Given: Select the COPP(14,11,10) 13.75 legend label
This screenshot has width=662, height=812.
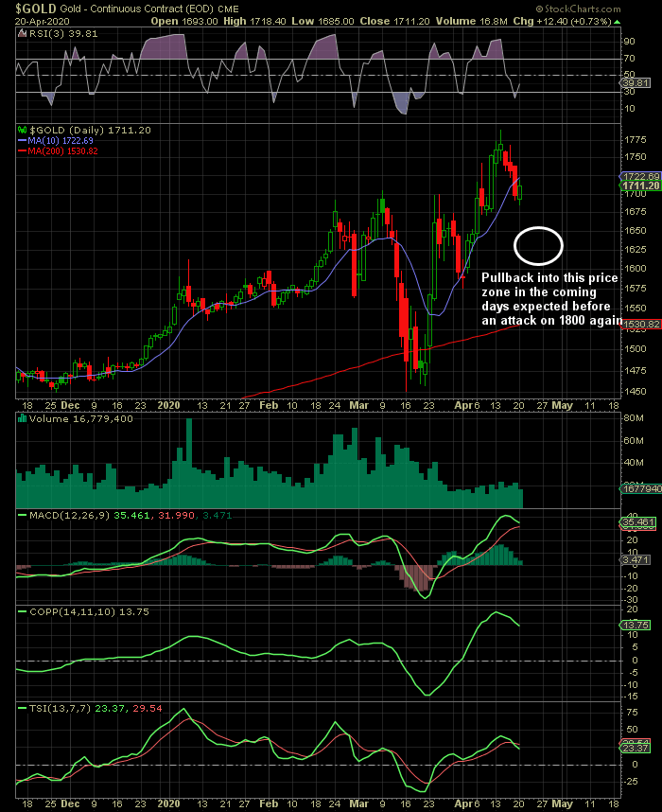Looking at the screenshot, I should (89, 612).
